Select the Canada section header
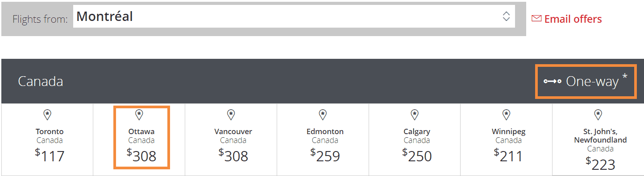The image size is (644, 176). pos(41,82)
